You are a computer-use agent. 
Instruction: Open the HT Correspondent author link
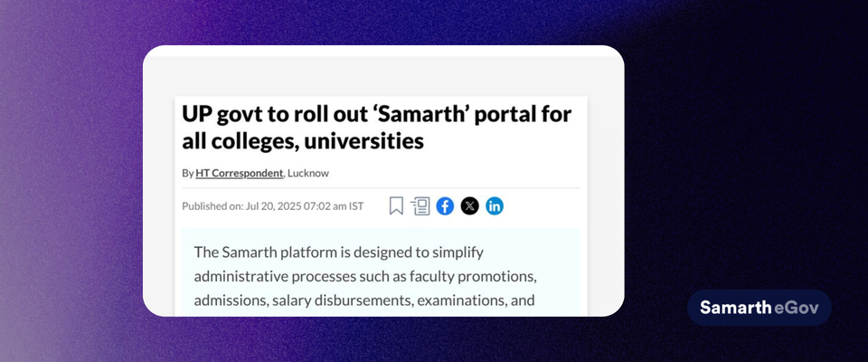(x=240, y=173)
